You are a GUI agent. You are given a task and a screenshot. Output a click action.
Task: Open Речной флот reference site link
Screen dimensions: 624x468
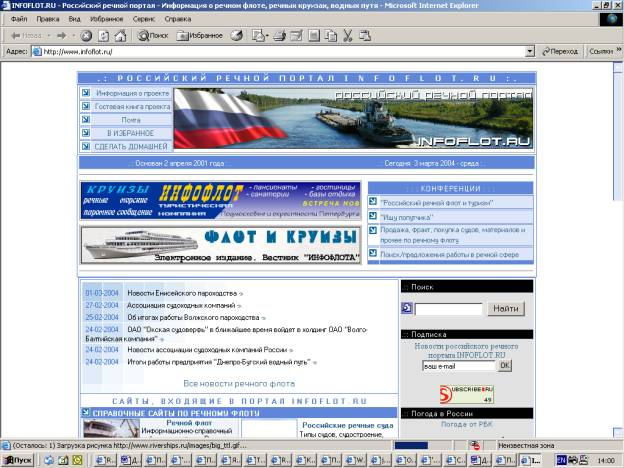pyautogui.click(x=189, y=423)
